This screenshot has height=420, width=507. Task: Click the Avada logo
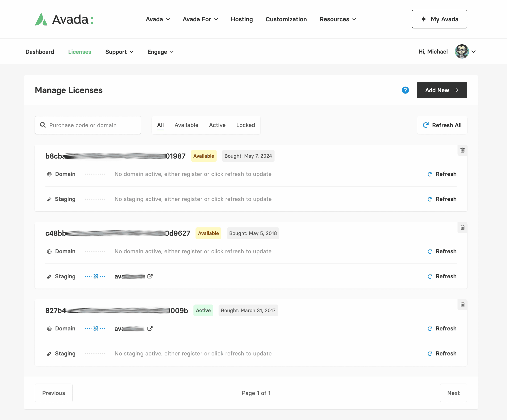[x=64, y=19]
